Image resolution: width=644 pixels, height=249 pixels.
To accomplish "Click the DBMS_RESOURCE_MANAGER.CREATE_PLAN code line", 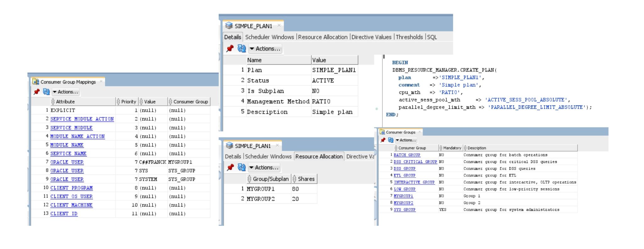I will coord(444,70).
